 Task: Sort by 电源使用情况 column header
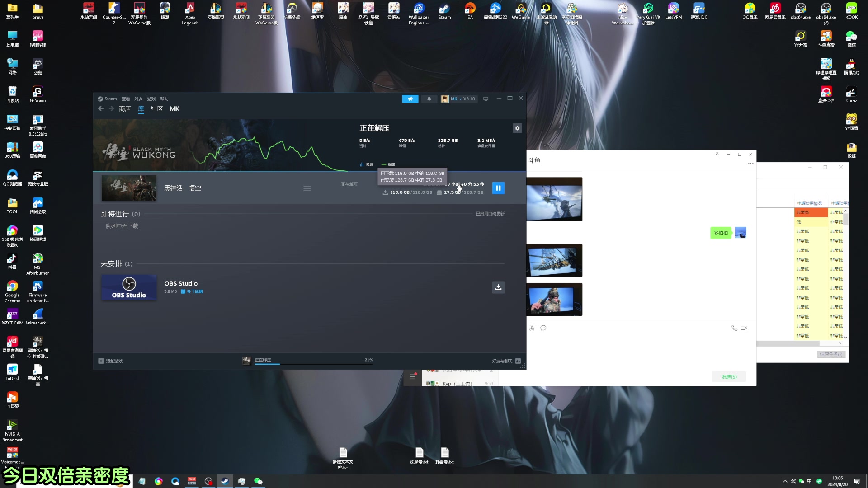[x=811, y=203]
